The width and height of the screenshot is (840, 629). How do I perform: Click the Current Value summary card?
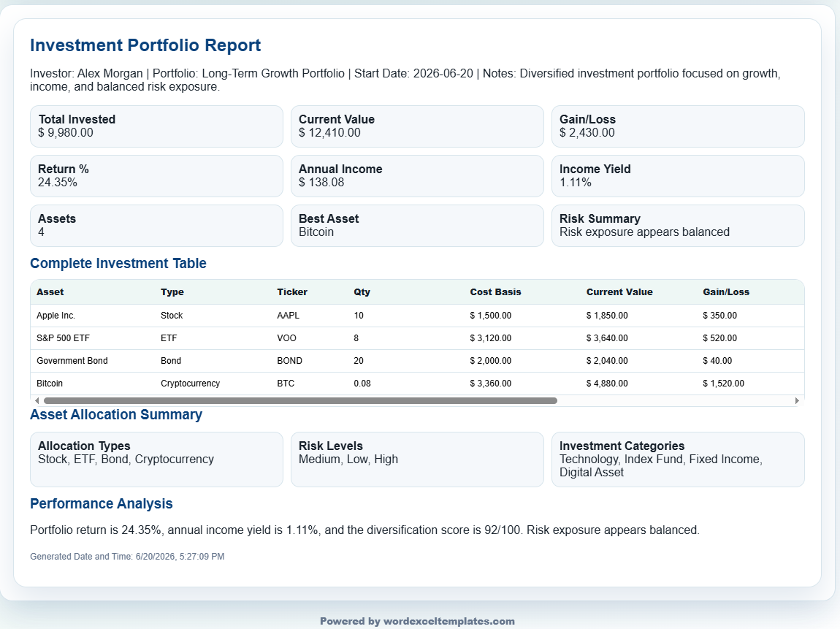[417, 126]
